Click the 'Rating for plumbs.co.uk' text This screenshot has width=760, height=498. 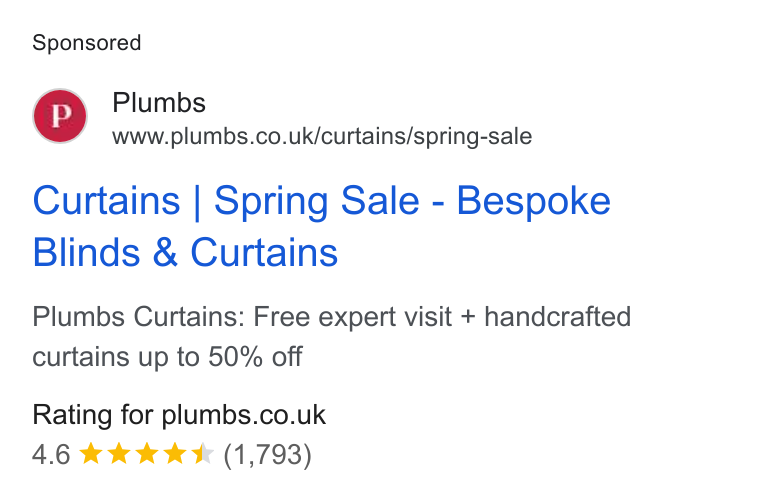tap(179, 416)
